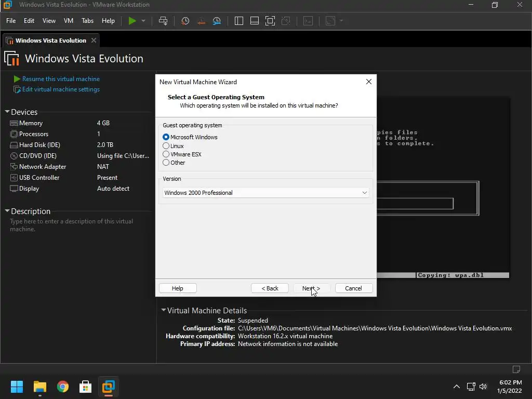The height and width of the screenshot is (399, 532).
Task: Click Send Ctrl+Alt+Del toolbar icon
Action: pos(163,21)
